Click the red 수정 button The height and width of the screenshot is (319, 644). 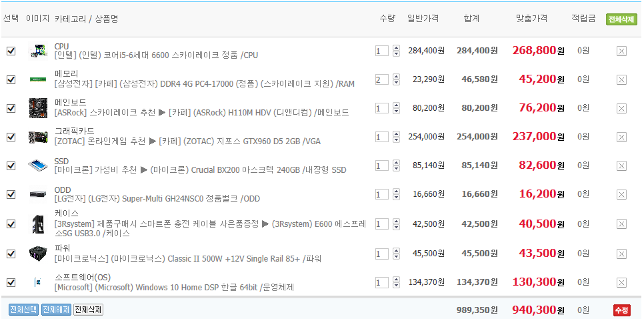[x=621, y=310]
